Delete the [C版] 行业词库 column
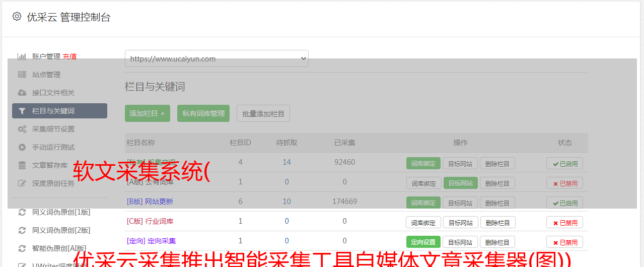 pos(497,222)
